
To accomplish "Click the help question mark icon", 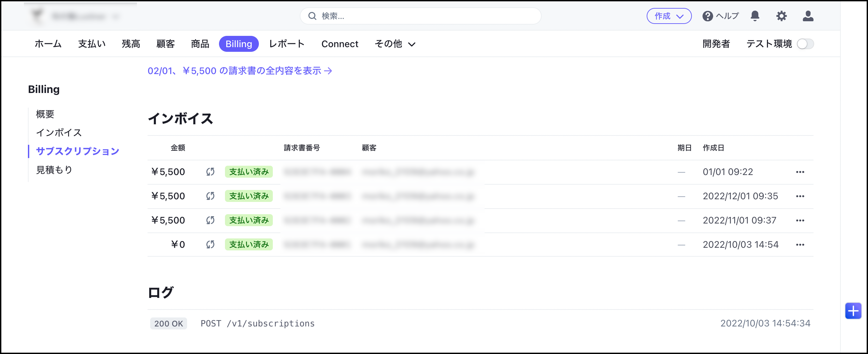I will click(707, 16).
